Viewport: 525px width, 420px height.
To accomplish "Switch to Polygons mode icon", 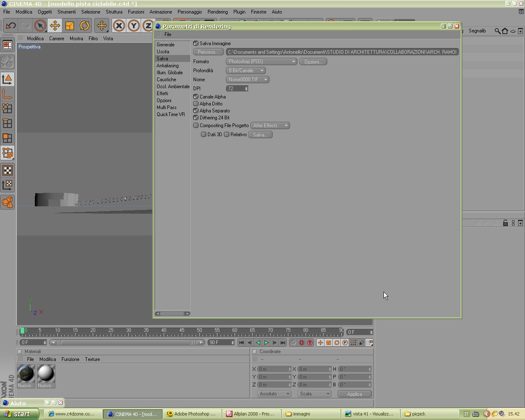I will pos(7,138).
